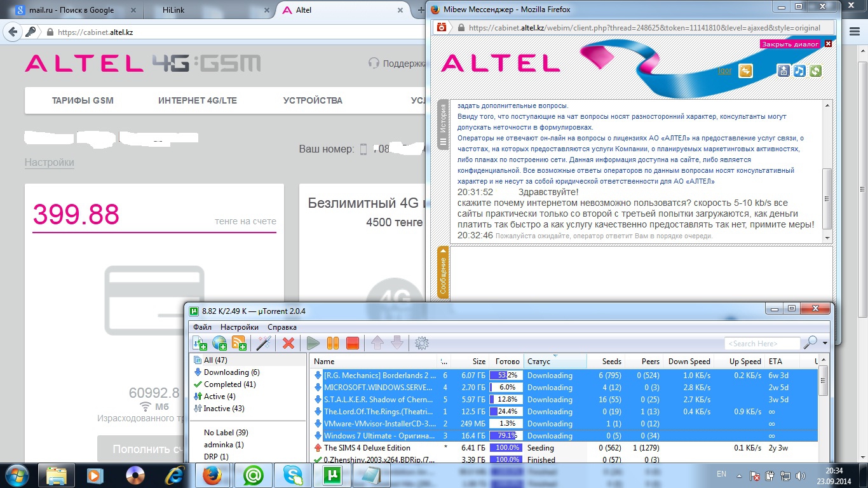Click the send chat history by mail icon

point(784,71)
